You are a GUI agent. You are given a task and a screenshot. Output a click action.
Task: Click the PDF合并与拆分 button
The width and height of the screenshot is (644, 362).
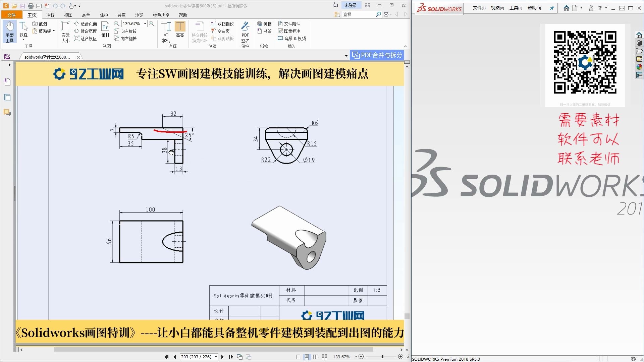point(377,55)
